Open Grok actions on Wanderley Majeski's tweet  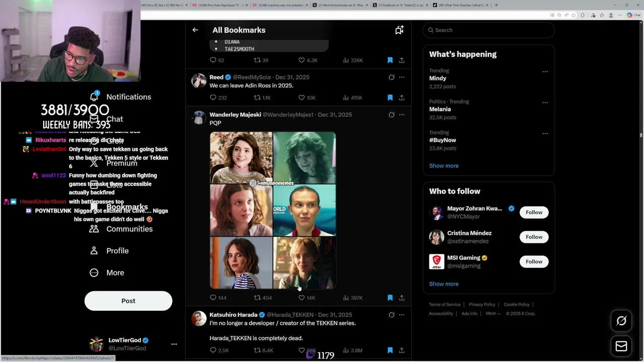[391, 115]
